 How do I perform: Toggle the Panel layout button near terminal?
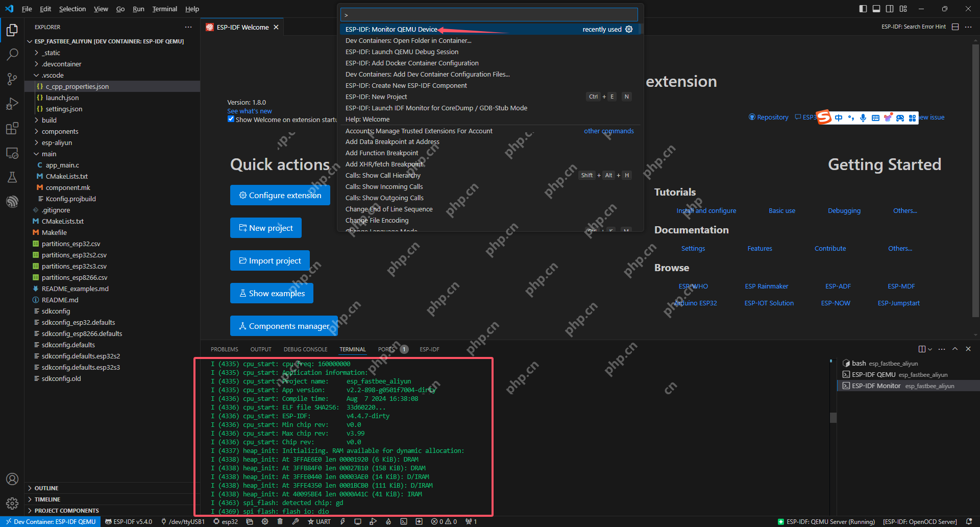pos(877,9)
